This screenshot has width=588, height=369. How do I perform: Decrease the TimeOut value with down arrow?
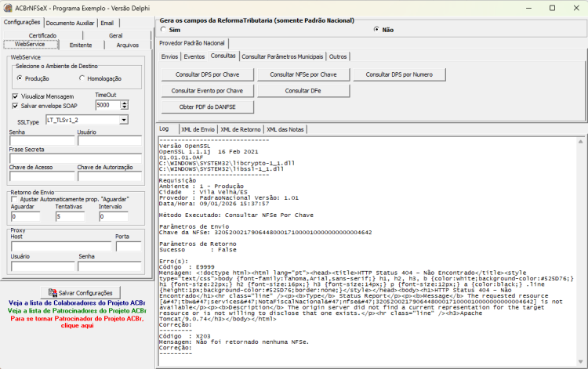pyautogui.click(x=125, y=107)
